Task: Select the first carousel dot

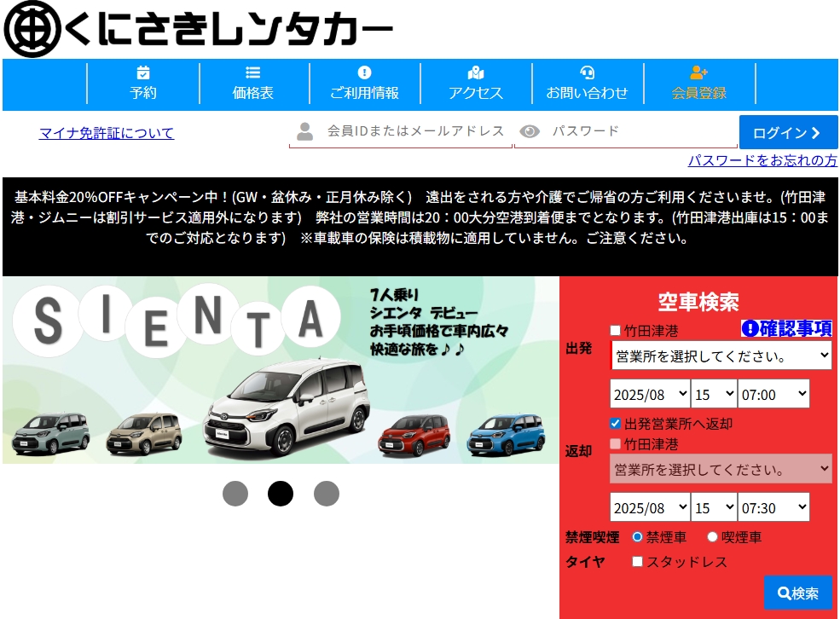Action: point(235,493)
